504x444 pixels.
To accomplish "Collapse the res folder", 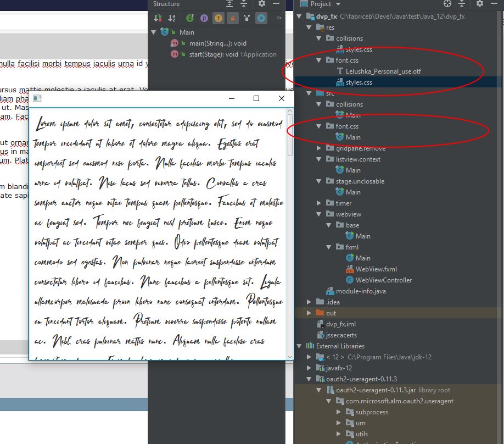I will pyautogui.click(x=309, y=27).
